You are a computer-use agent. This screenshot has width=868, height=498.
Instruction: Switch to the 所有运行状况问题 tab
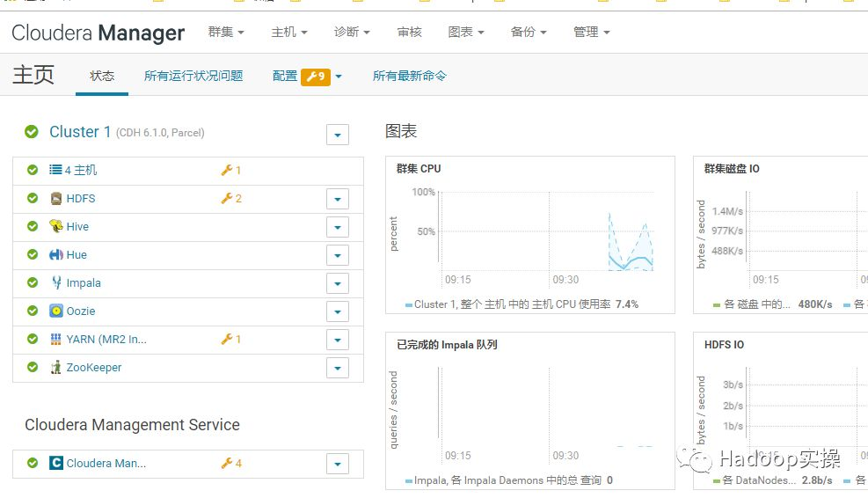pos(193,76)
